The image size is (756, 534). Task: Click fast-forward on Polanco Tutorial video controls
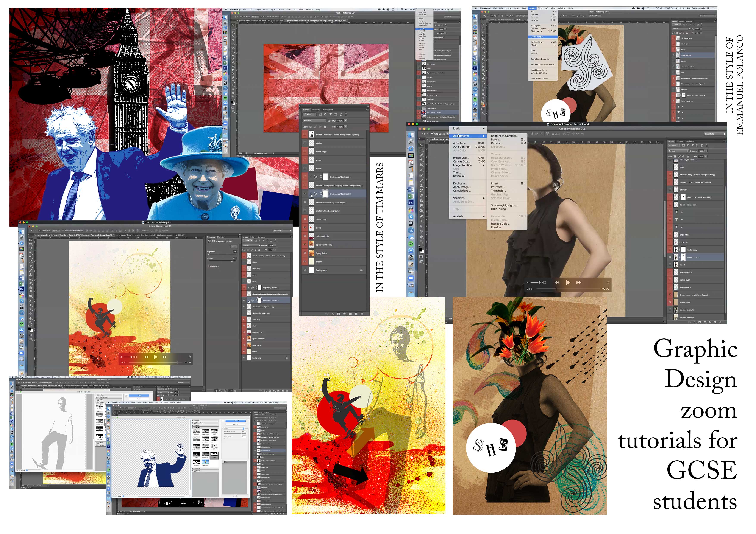[x=578, y=282]
